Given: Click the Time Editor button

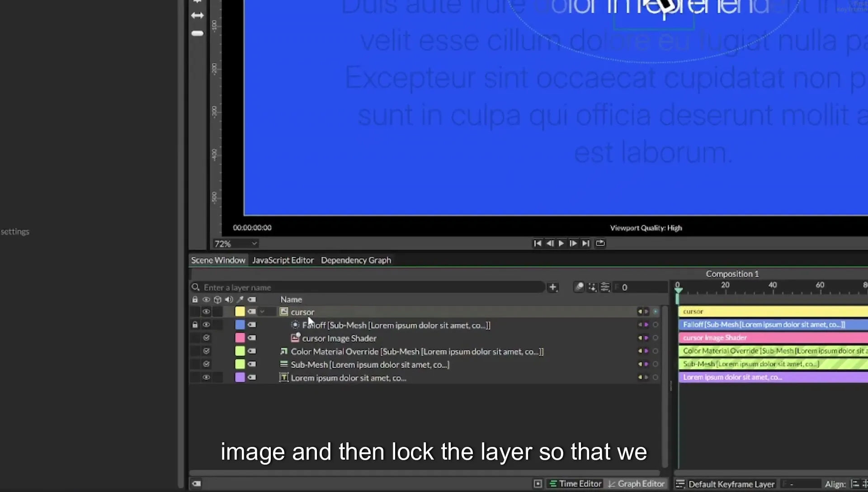Looking at the screenshot, I should coord(575,484).
